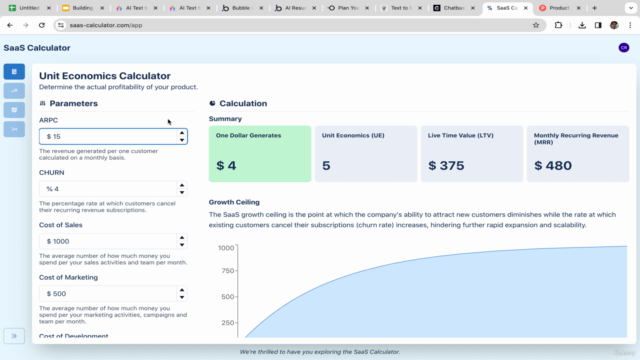Click the $ 480 MRR value
640x360 pixels.
[x=553, y=165]
